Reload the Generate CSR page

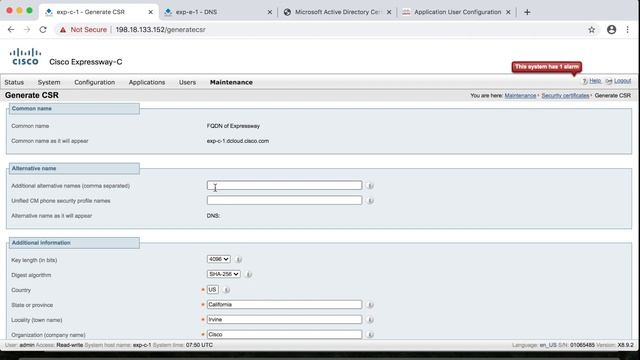coord(43,29)
